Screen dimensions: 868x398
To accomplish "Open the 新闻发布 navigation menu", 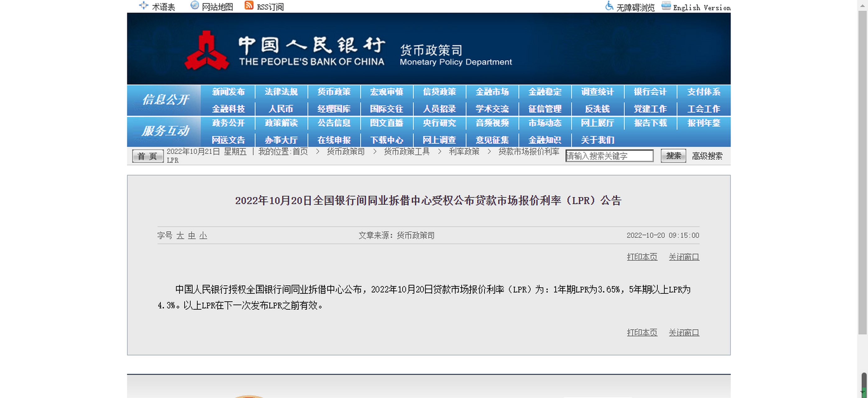I will [x=228, y=91].
